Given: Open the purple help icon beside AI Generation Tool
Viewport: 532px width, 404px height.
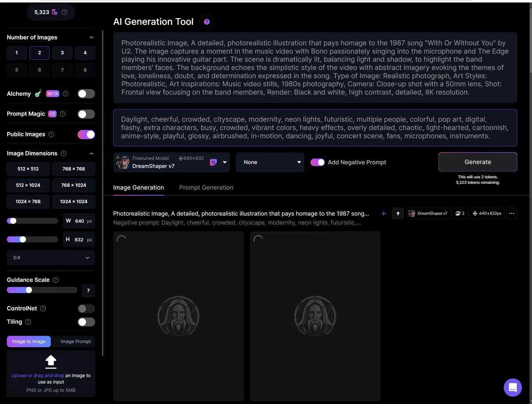Looking at the screenshot, I should tap(207, 22).
